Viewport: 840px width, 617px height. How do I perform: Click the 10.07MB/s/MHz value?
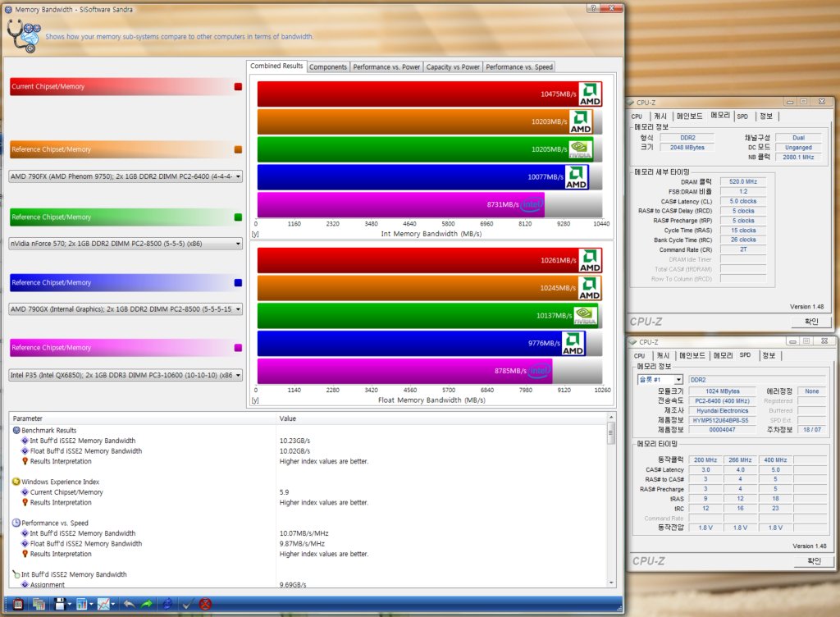(x=304, y=533)
